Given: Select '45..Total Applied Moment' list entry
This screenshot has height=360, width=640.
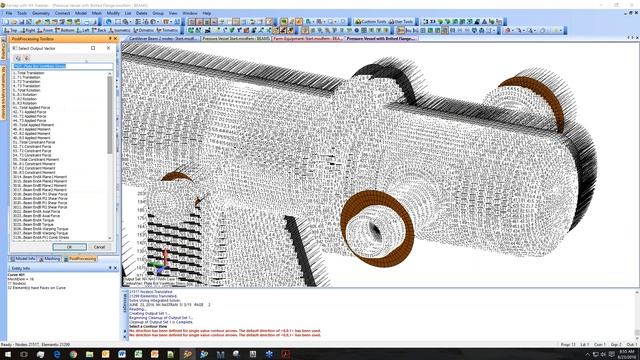Looking at the screenshot, I should click(33, 125).
